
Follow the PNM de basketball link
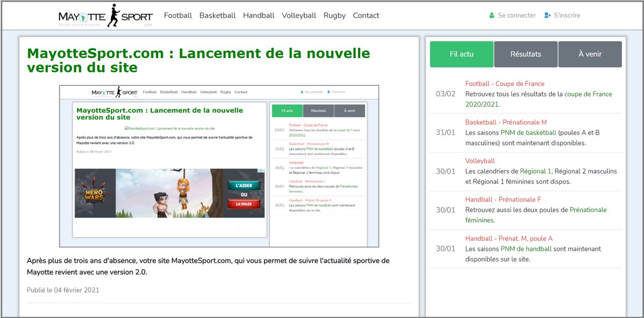click(529, 133)
